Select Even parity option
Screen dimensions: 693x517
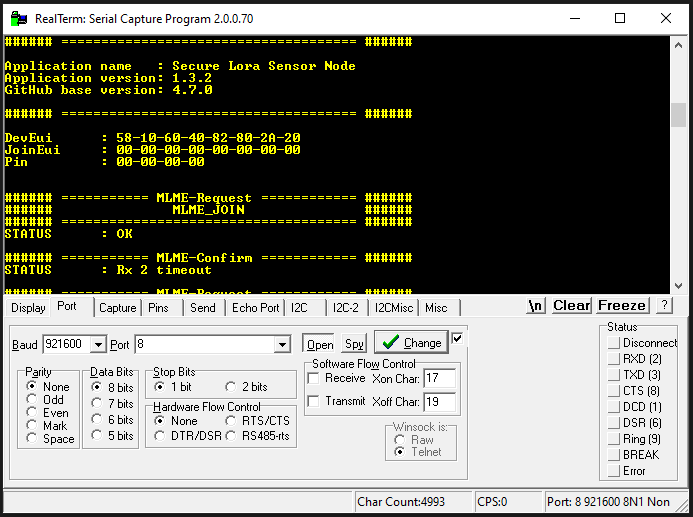pos(33,413)
